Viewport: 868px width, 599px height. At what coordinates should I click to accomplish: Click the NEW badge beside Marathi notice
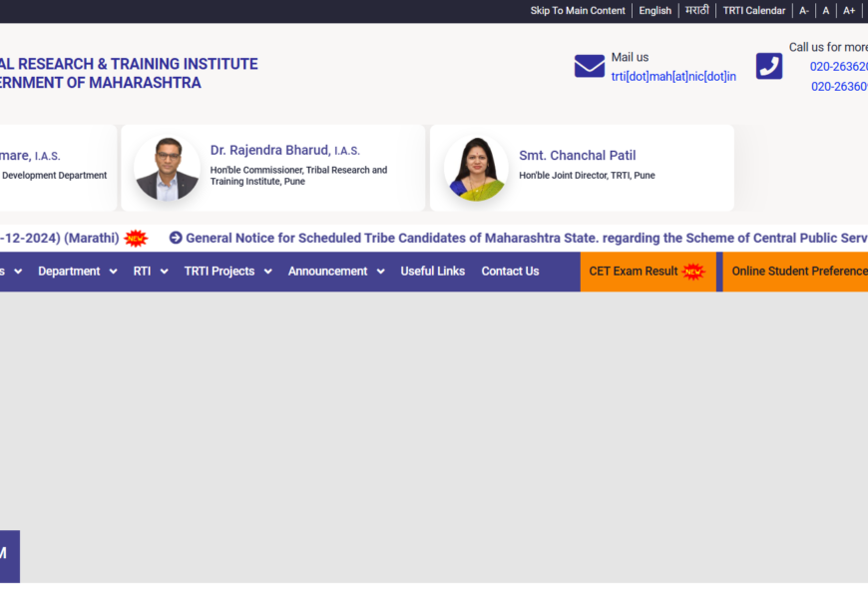pyautogui.click(x=136, y=238)
